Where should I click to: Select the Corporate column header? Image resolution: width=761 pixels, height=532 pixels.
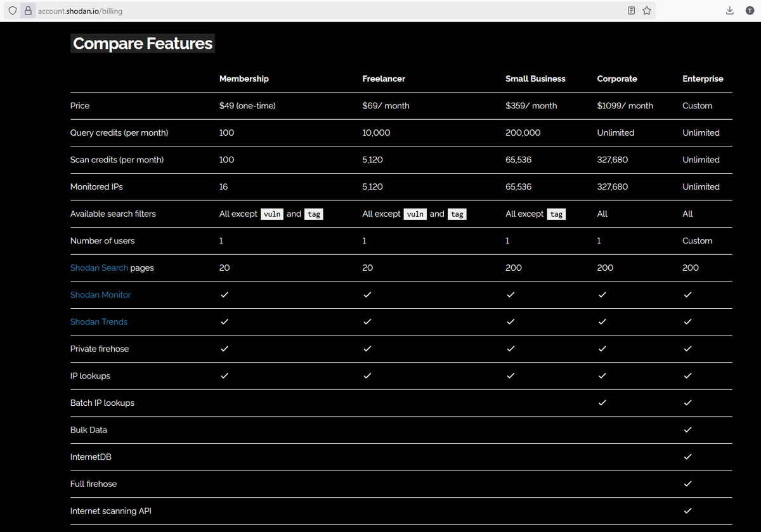click(617, 79)
